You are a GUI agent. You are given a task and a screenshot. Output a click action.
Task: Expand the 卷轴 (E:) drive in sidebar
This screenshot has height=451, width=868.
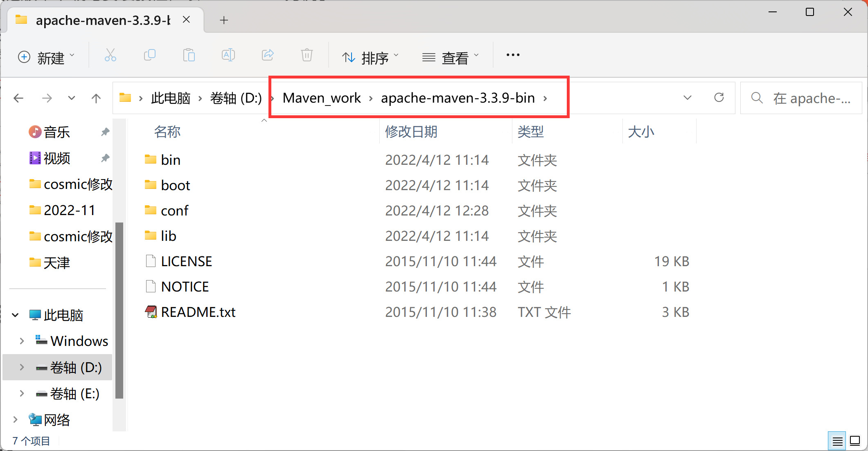21,393
